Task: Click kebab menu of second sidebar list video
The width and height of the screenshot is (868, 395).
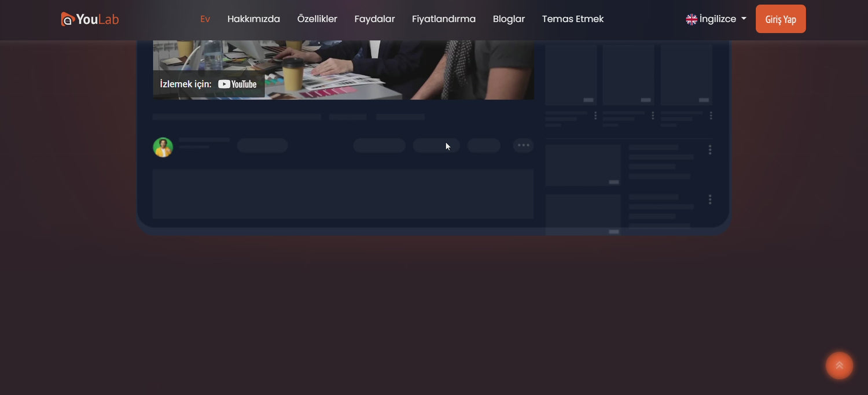Action: pos(710,200)
